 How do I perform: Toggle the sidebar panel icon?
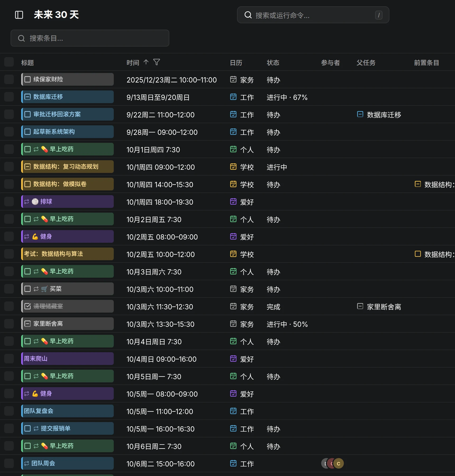pyautogui.click(x=19, y=15)
